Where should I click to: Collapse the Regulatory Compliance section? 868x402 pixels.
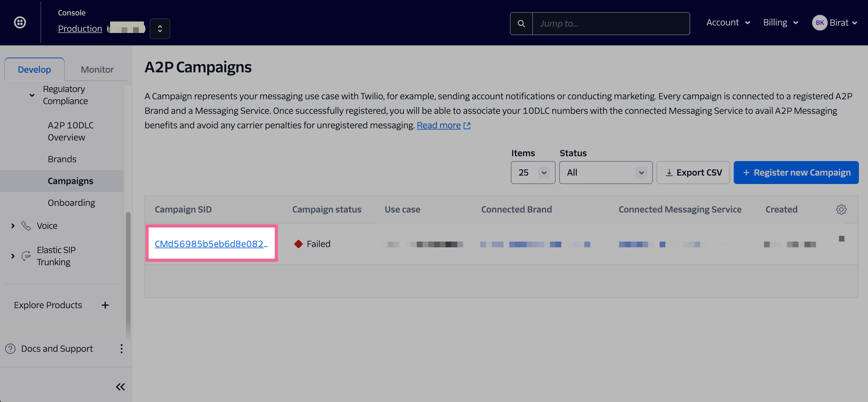(x=32, y=95)
